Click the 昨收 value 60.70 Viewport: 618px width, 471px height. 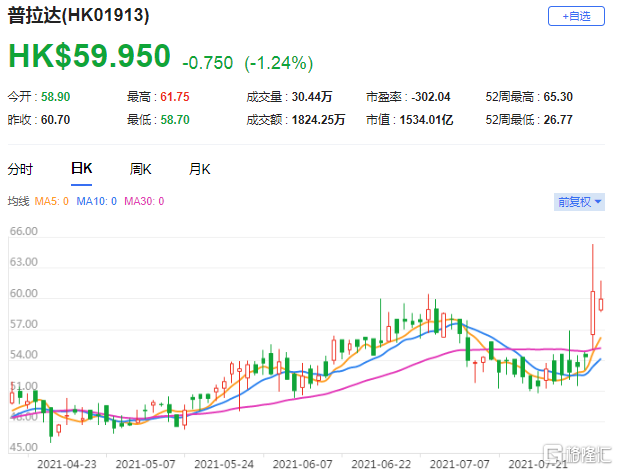click(x=56, y=120)
